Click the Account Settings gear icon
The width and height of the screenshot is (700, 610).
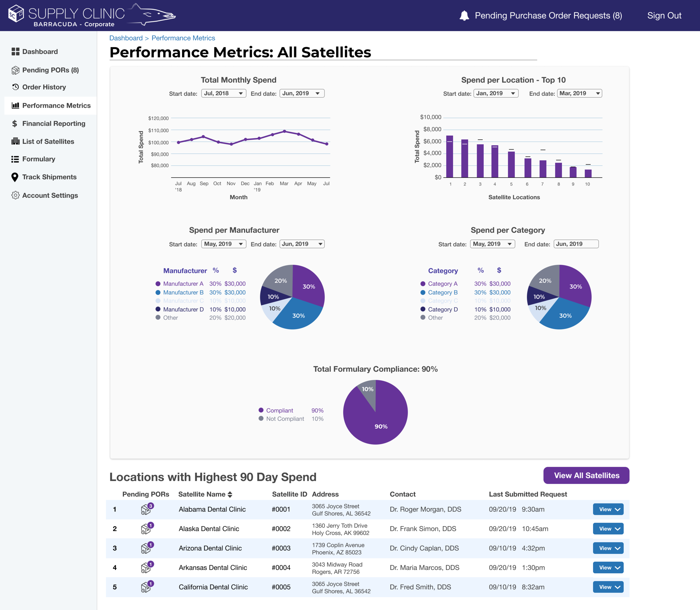tap(15, 195)
